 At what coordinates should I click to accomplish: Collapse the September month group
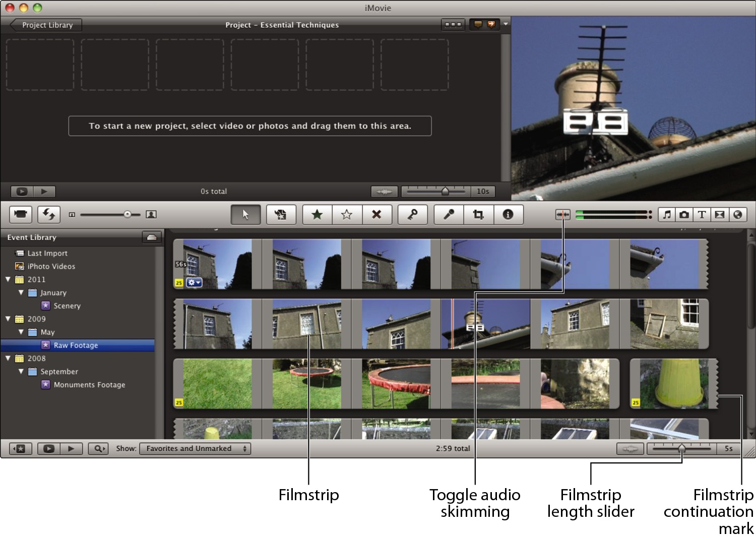point(21,371)
